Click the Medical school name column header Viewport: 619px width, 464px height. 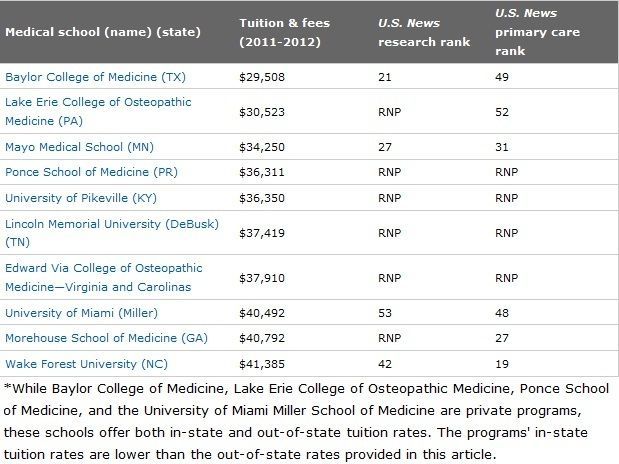click(103, 31)
